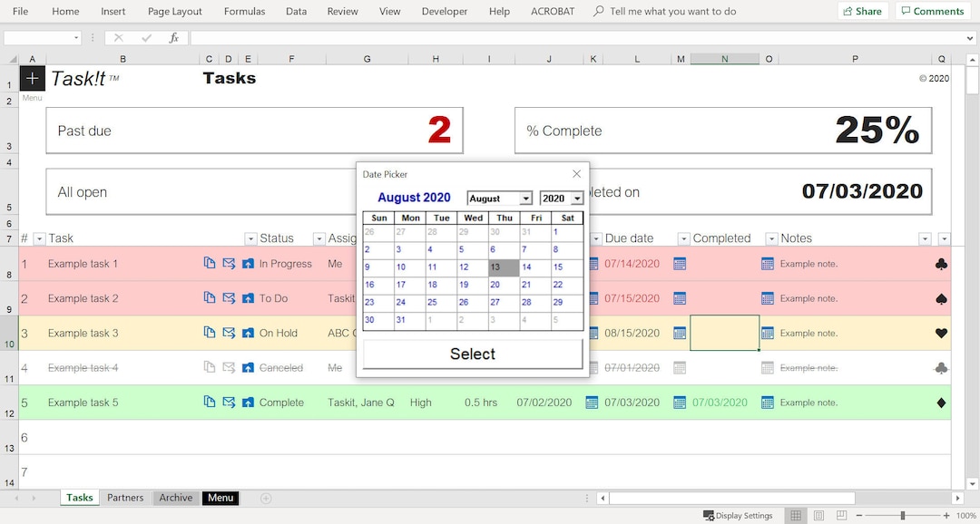Click archive icon beside Canceled status
The image size is (980, 524).
pos(248,368)
